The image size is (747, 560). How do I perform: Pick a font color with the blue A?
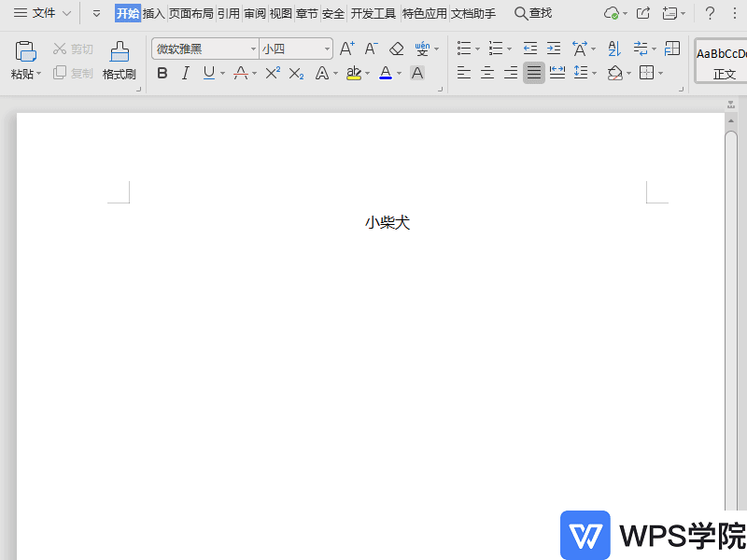[386, 73]
